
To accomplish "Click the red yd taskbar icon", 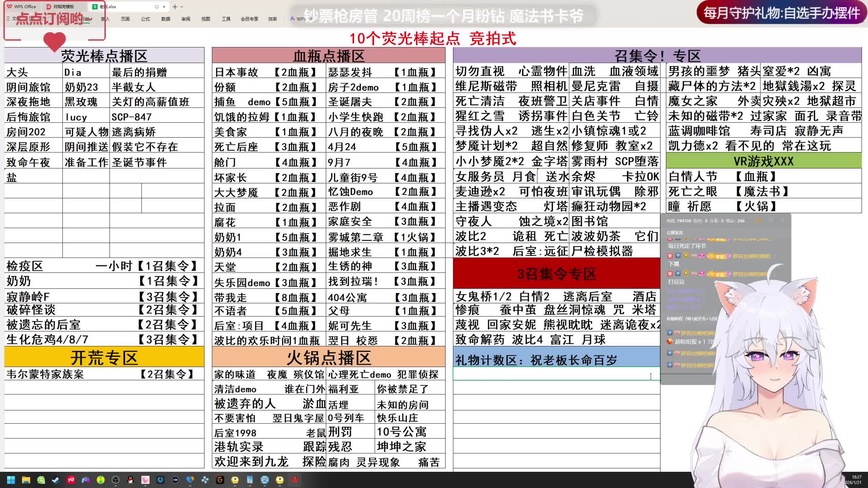I will pyautogui.click(x=71, y=480).
